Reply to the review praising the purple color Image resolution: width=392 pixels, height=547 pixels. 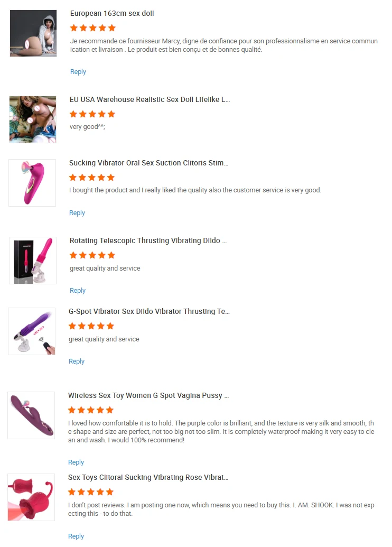pos(76,462)
